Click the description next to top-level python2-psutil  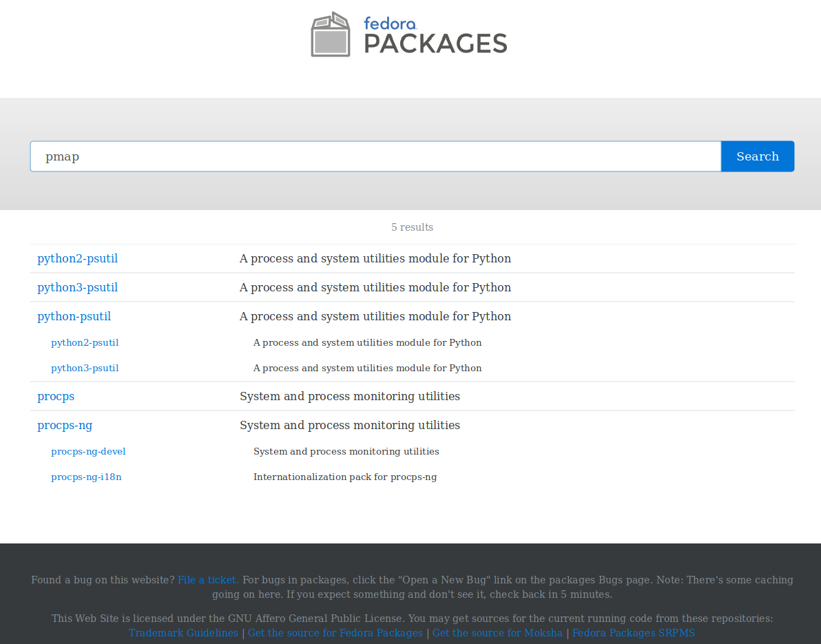[x=375, y=259]
